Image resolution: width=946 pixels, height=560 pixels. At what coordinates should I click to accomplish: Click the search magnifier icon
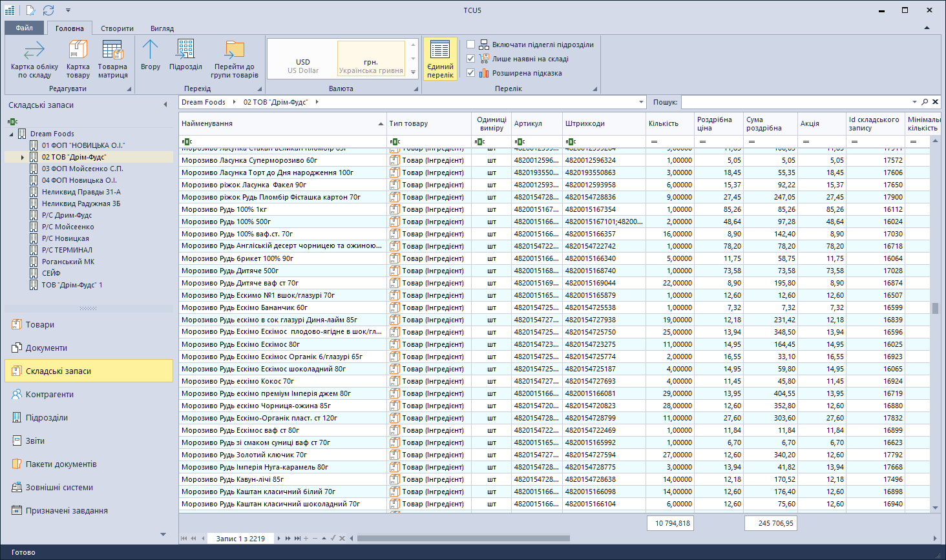click(x=925, y=102)
